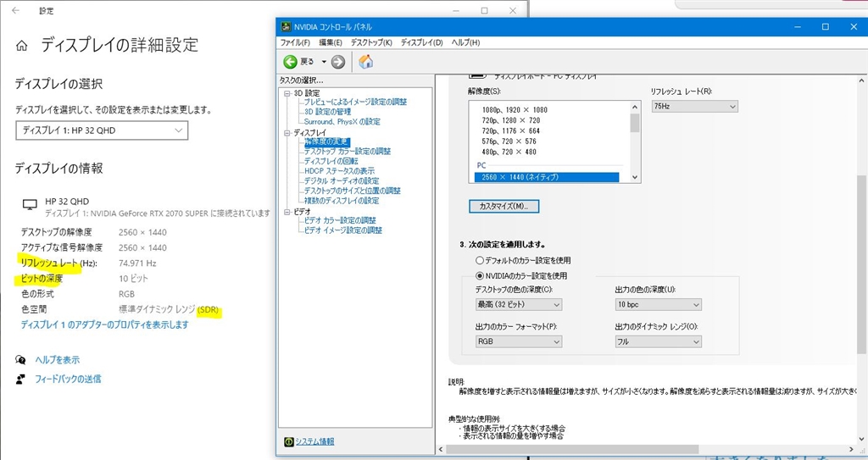
Task: Click the resolution list scroll up arrow
Action: [x=635, y=107]
